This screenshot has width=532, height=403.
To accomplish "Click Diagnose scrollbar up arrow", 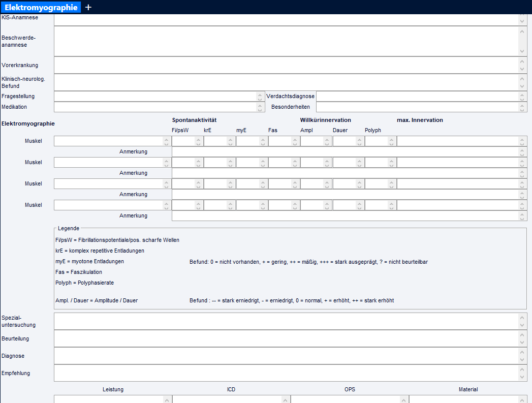I will click(522, 352).
